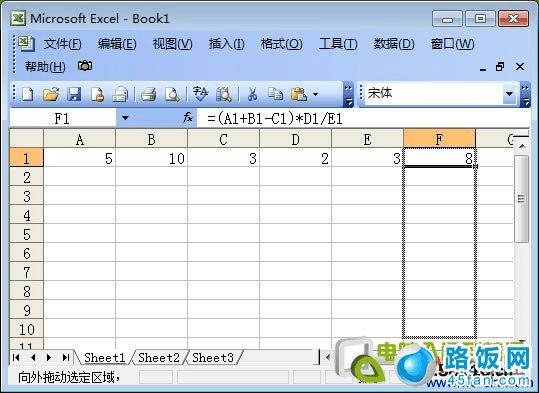
Task: Select cell A1 containing 5
Action: point(80,158)
